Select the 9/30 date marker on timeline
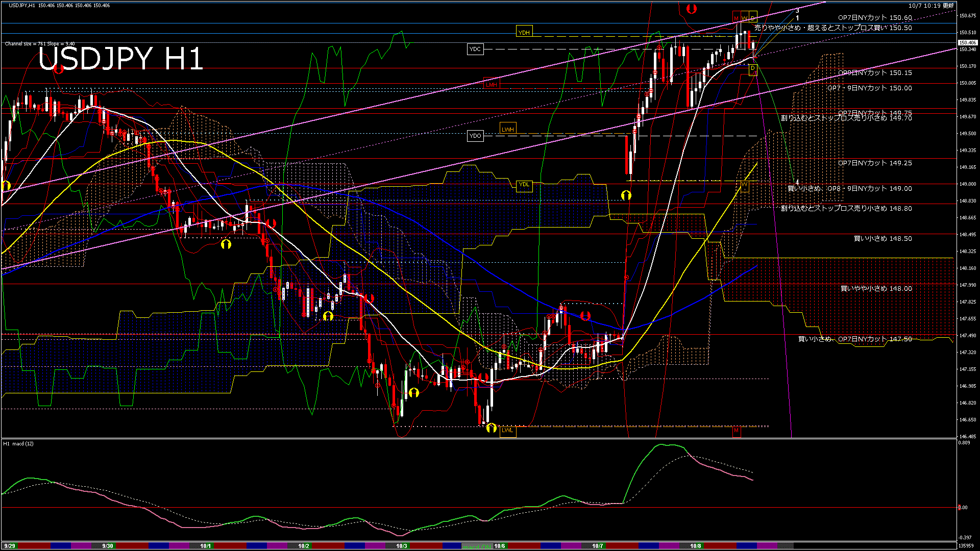The image size is (980, 551). pos(107,546)
